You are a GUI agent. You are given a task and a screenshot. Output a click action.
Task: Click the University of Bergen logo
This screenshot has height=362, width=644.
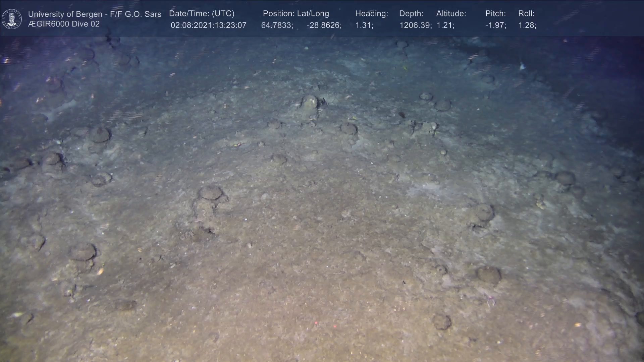tap(12, 19)
